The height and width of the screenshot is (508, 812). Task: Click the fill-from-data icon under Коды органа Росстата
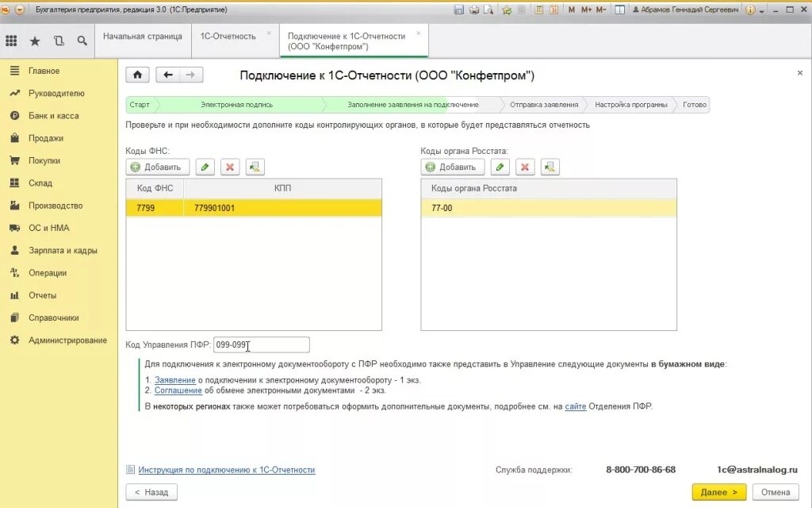point(550,167)
